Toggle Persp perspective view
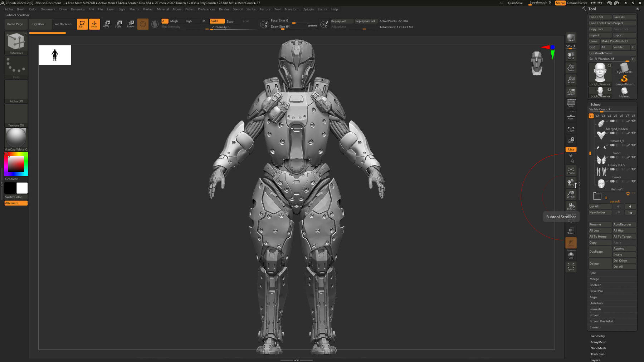 (x=571, y=103)
